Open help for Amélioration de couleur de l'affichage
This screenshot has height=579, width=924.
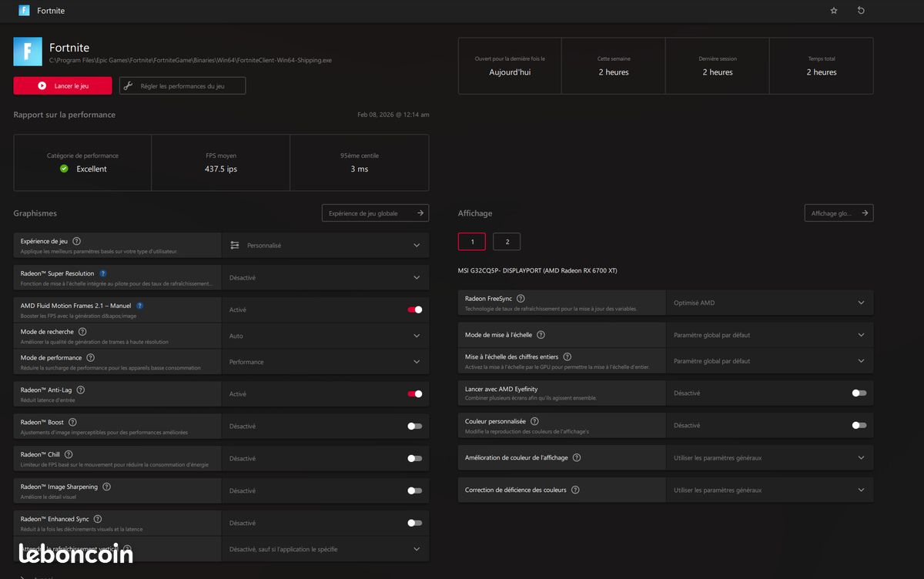577,457
